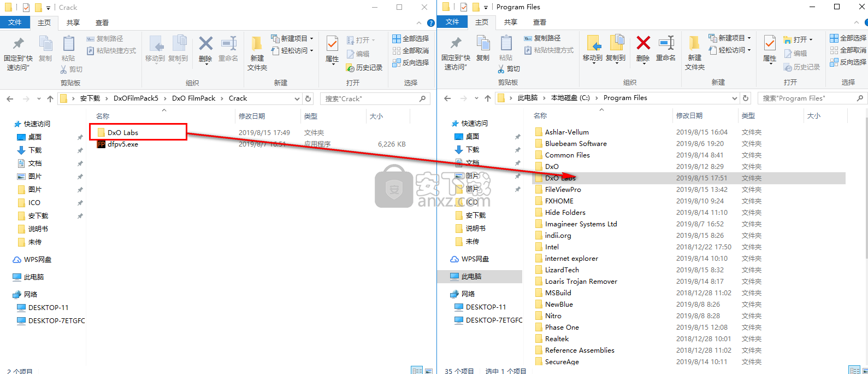Click Copy icon in Program Files window ribbon

pyautogui.click(x=483, y=48)
